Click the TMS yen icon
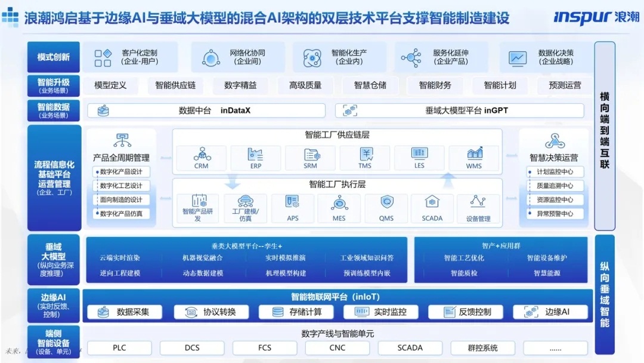Viewport: 644px width, 363px height. click(x=366, y=154)
